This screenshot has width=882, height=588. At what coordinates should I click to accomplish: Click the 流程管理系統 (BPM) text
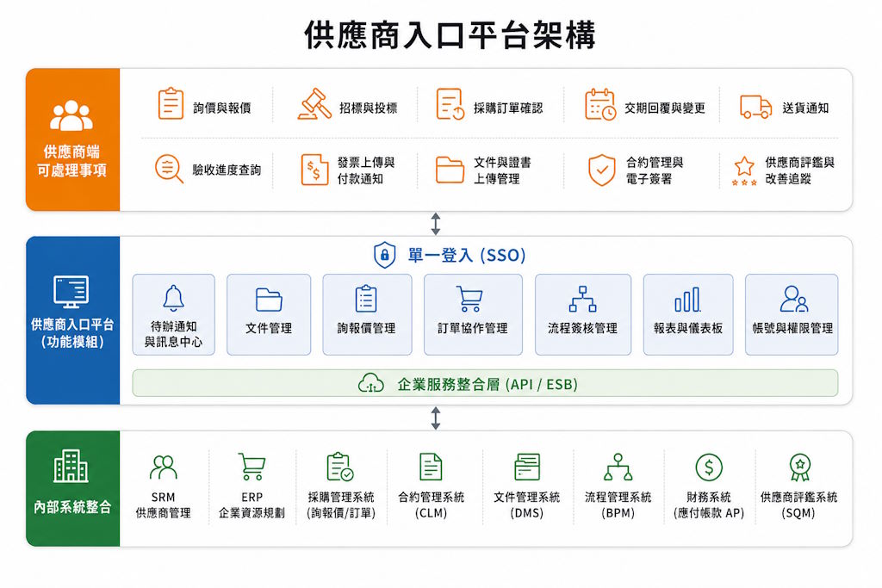pyautogui.click(x=618, y=504)
